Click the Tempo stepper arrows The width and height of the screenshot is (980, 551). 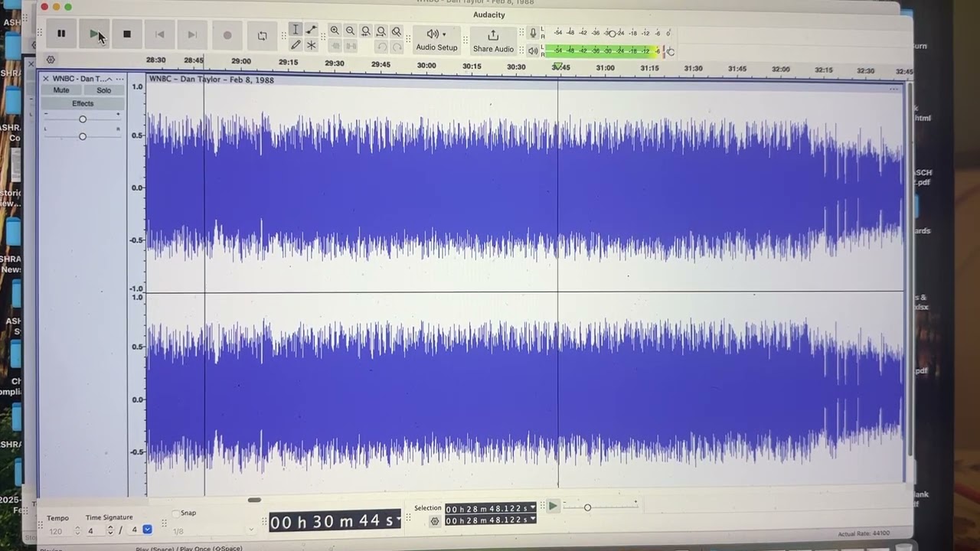pos(77,530)
